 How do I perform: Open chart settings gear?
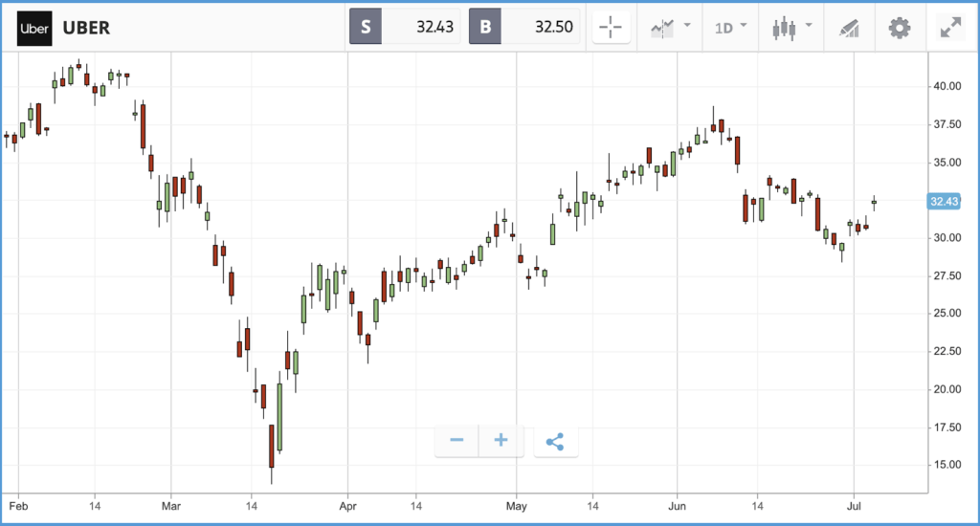pyautogui.click(x=900, y=28)
